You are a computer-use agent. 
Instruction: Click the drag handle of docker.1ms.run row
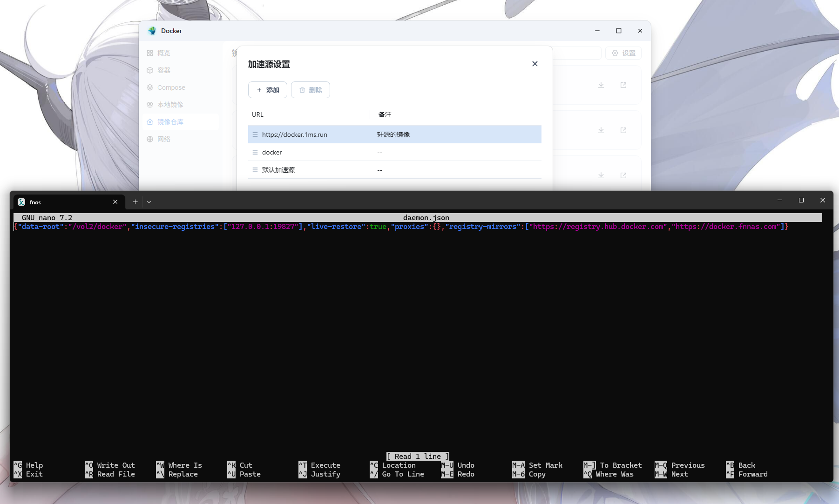point(255,134)
